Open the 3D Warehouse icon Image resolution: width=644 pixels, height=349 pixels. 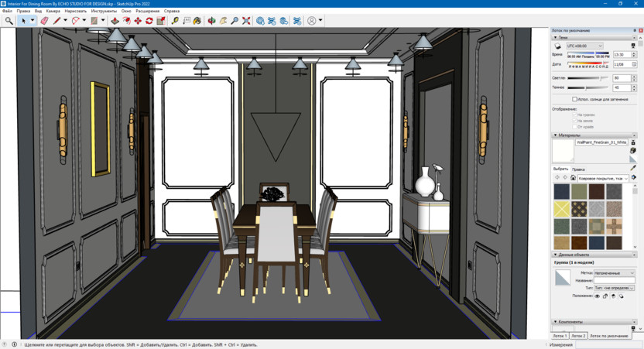coord(260,21)
